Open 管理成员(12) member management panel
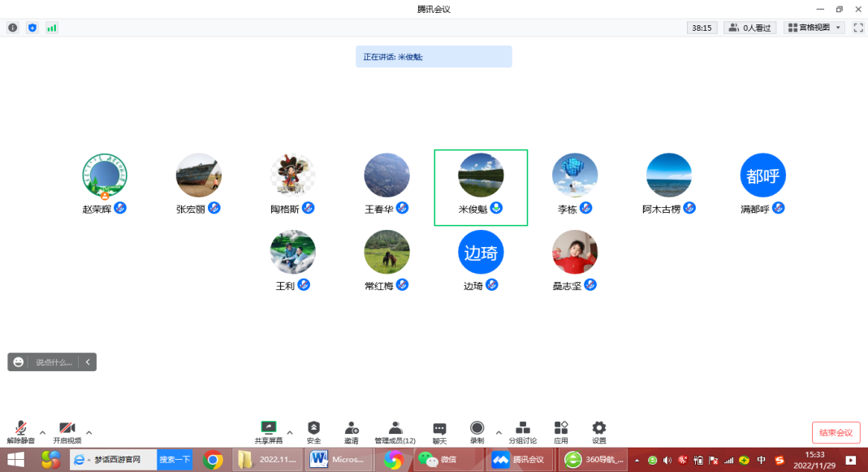The height and width of the screenshot is (472, 868). [395, 431]
